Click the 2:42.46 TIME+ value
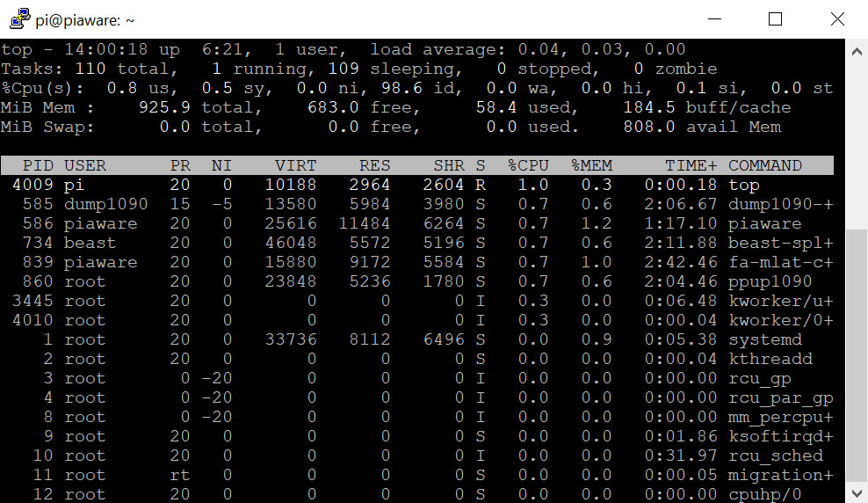868x503 pixels. click(681, 263)
